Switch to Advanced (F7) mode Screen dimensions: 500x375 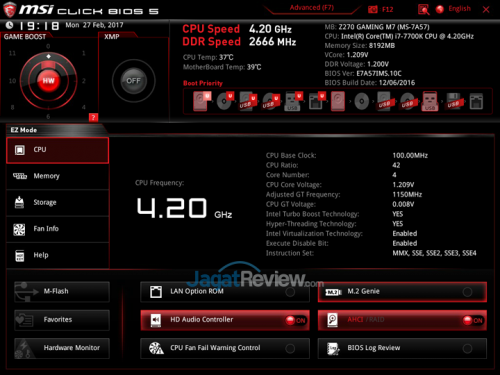(312, 8)
